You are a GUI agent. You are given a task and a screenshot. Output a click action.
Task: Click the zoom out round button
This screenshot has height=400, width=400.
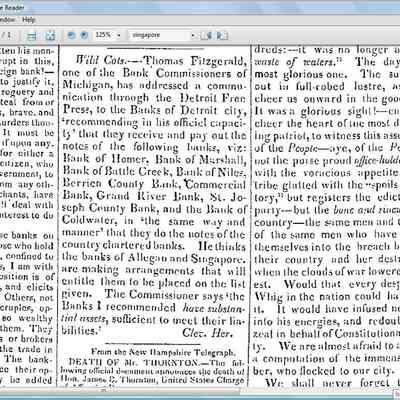(71, 35)
